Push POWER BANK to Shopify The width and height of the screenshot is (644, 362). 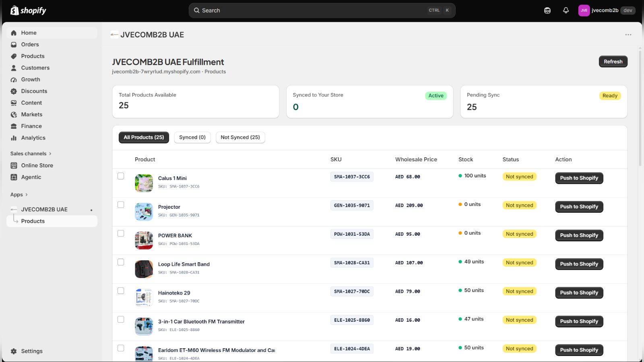point(579,235)
